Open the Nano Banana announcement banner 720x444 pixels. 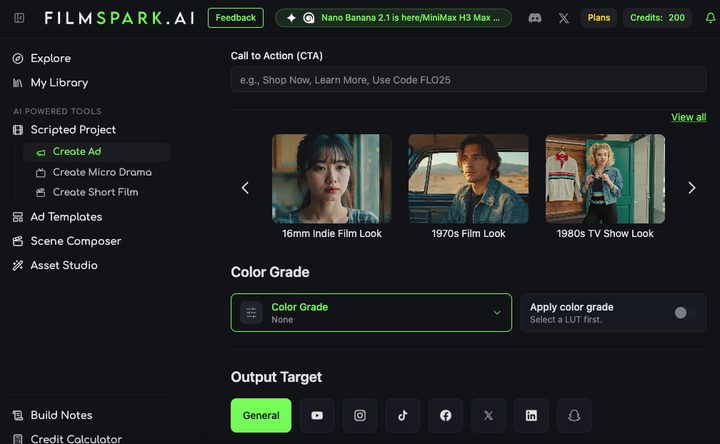click(394, 18)
